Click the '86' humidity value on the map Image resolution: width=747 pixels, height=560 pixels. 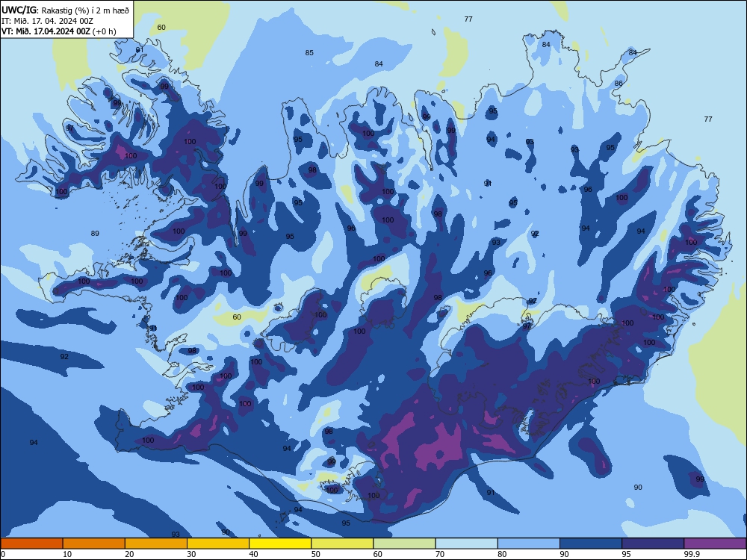point(619,84)
